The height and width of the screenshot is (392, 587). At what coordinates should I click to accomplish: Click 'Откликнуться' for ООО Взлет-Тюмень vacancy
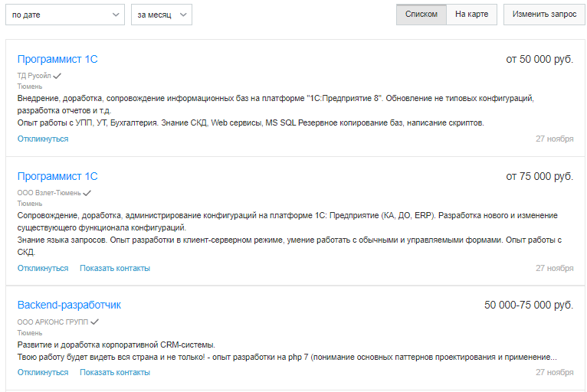(43, 268)
